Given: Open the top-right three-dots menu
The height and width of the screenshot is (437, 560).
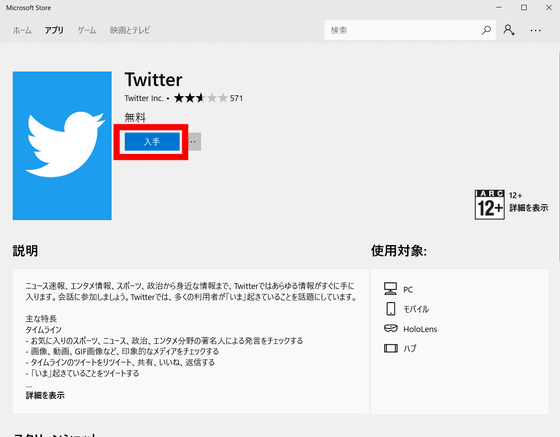Looking at the screenshot, I should pos(535,31).
